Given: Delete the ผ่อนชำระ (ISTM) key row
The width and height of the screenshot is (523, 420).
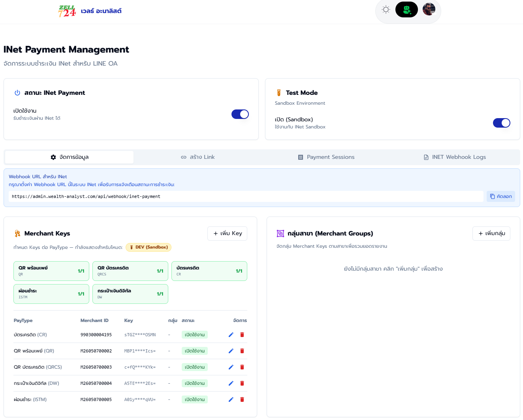Looking at the screenshot, I should (242, 399).
